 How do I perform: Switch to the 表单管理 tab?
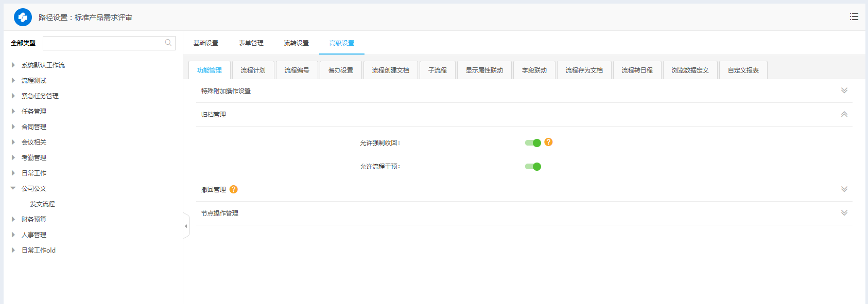click(251, 43)
